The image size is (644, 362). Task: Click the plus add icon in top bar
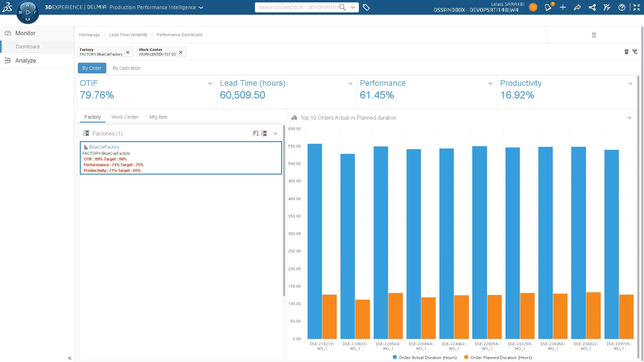[x=563, y=7]
